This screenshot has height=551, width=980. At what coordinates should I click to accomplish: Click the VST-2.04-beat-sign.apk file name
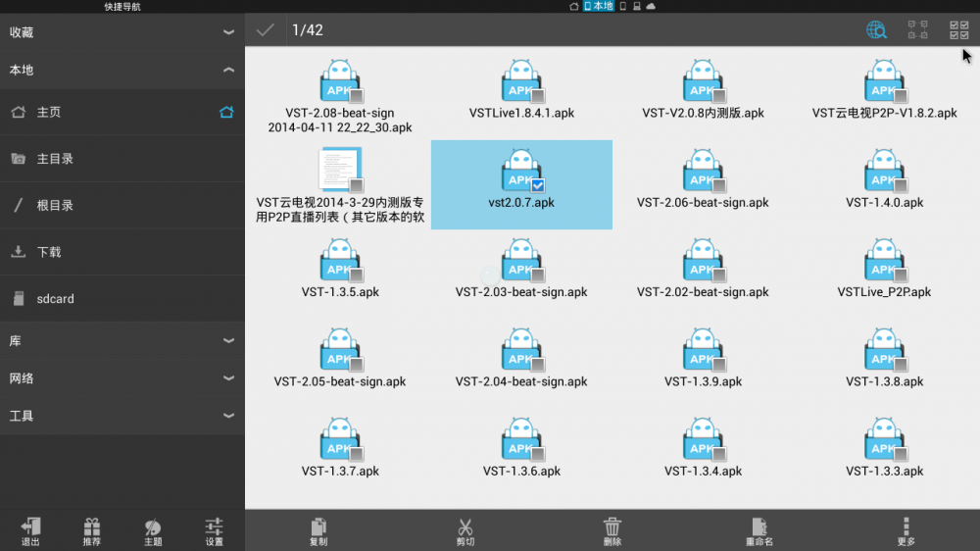(521, 381)
